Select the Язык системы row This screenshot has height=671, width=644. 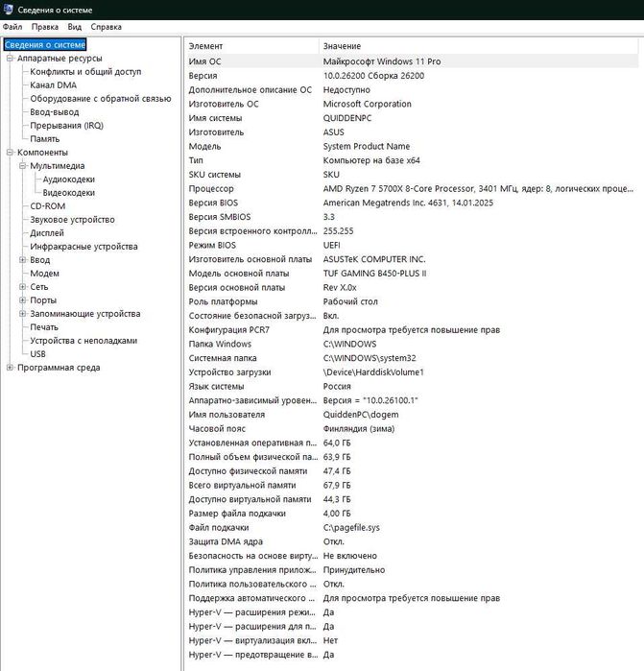click(x=412, y=387)
